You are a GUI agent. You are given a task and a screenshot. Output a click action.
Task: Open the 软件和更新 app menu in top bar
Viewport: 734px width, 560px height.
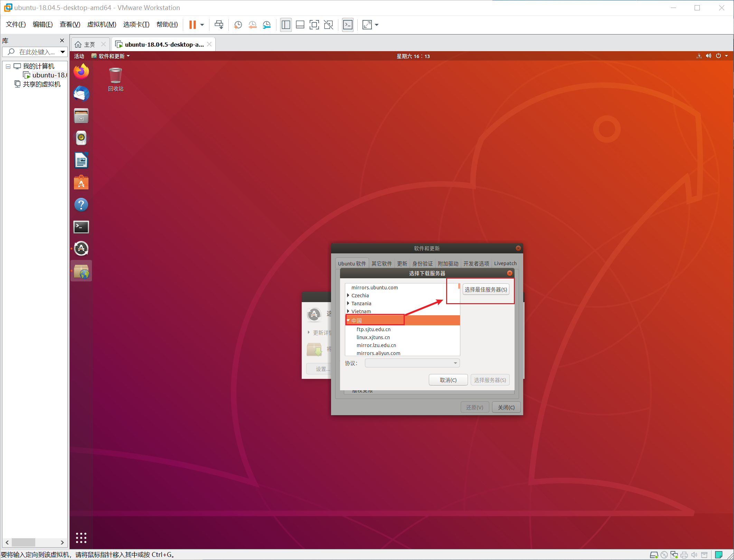click(111, 56)
